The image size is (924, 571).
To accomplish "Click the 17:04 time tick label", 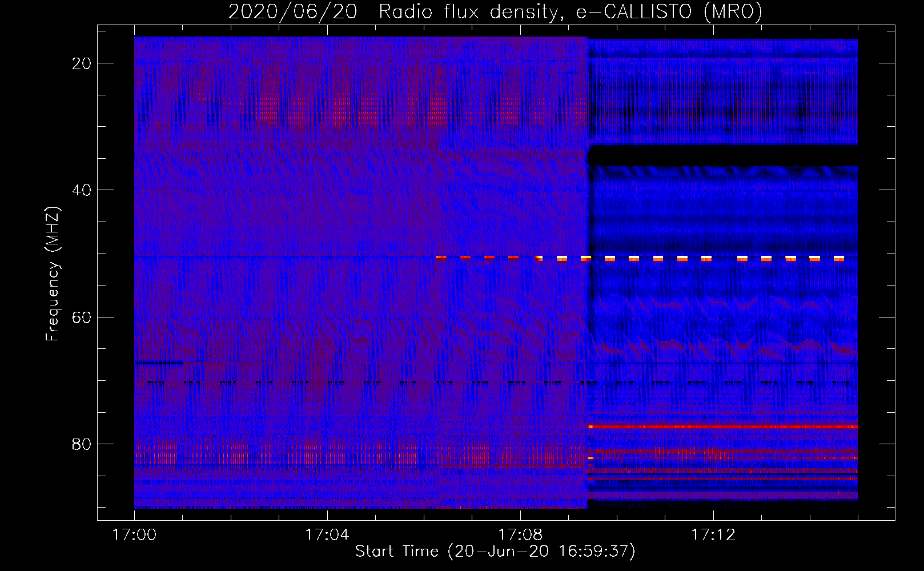I will [x=327, y=534].
